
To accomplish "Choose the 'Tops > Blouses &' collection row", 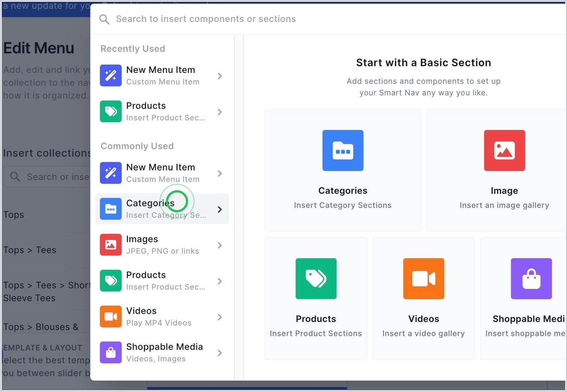I will point(41,327).
